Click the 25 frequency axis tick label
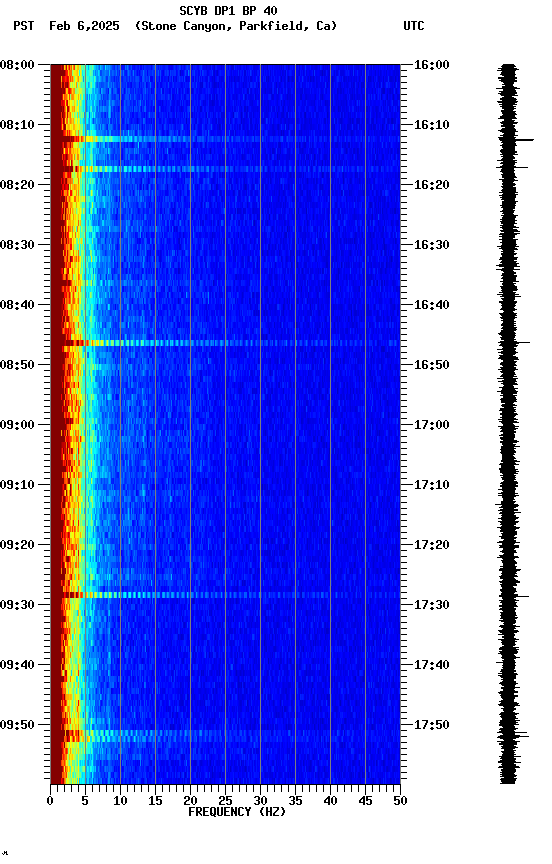The width and height of the screenshot is (552, 864). point(225,801)
